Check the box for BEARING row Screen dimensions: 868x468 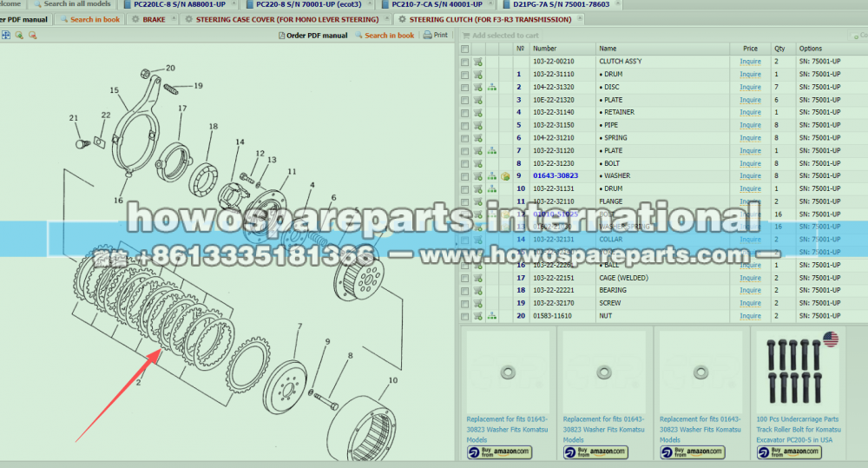click(465, 291)
